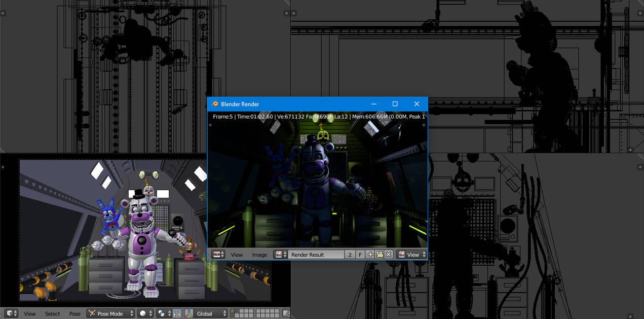
Task: Unlink Render Result using the X icon
Action: 388,254
